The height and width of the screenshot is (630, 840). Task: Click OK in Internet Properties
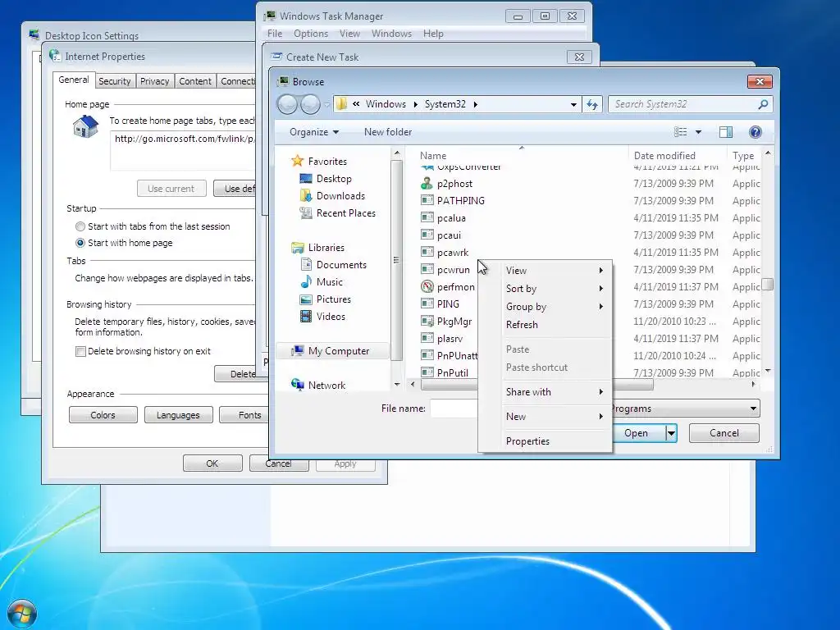[x=212, y=463]
